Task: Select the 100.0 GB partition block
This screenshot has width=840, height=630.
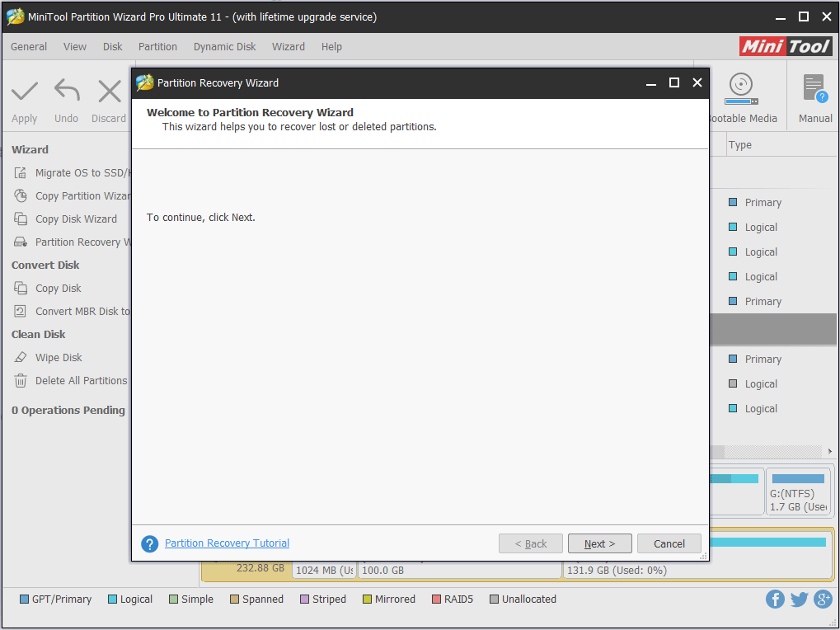Action: [460, 570]
